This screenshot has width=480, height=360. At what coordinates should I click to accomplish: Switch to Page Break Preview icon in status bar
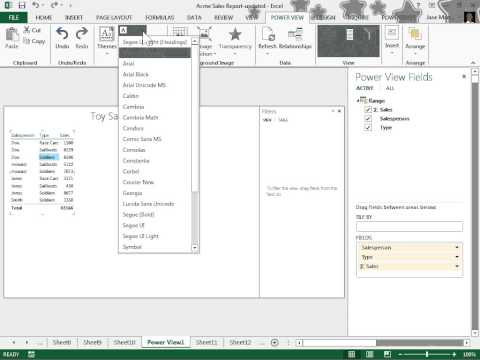tap(387, 354)
